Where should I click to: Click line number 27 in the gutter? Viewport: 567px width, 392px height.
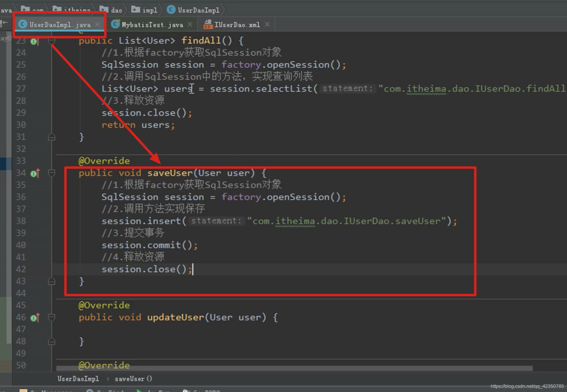(21, 89)
